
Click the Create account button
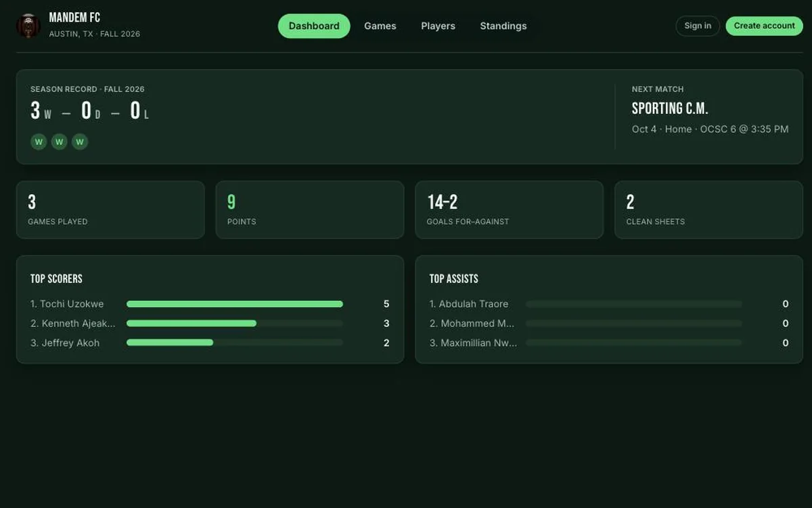click(x=764, y=26)
